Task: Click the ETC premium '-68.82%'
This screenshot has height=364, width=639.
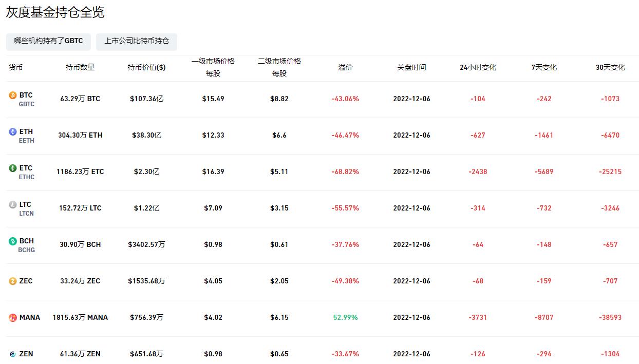Action: point(345,171)
